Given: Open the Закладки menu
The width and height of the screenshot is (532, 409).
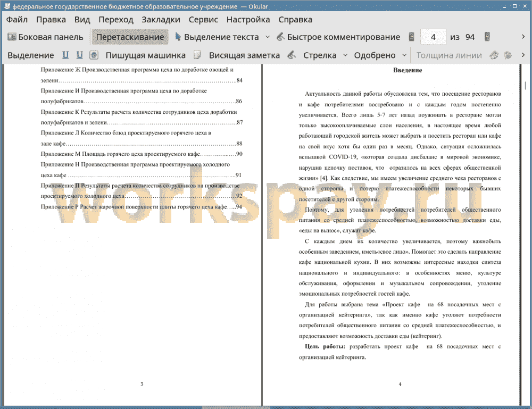Looking at the screenshot, I should tap(161, 20).
